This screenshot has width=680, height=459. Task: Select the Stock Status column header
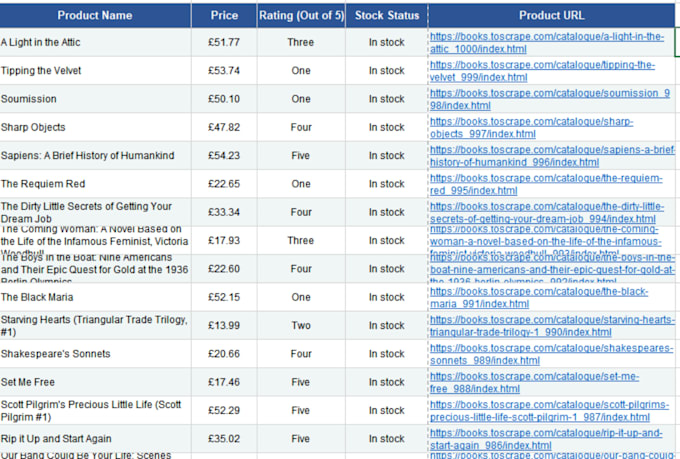point(387,16)
